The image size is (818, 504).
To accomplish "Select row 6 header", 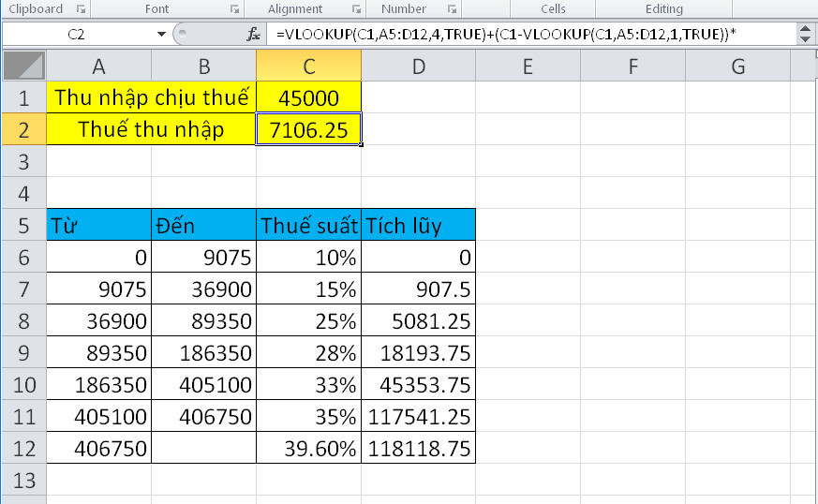I will 24,257.
